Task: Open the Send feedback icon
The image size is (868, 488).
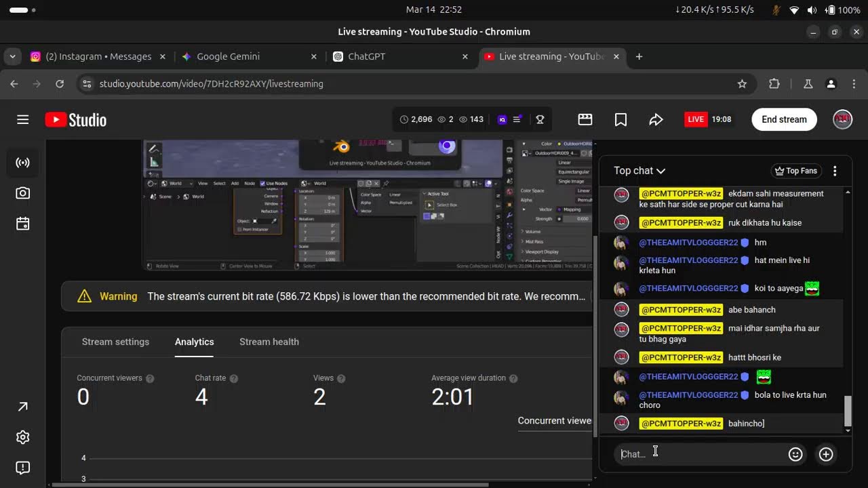Action: [22, 468]
